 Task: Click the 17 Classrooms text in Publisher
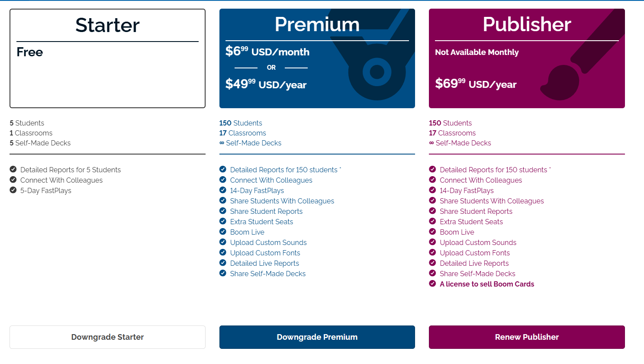[x=452, y=133]
